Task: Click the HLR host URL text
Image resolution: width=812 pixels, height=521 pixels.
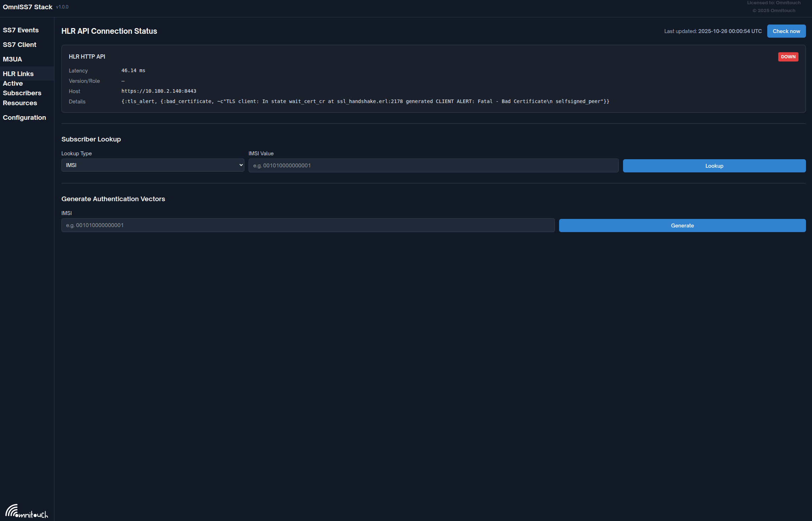Action: (x=159, y=91)
